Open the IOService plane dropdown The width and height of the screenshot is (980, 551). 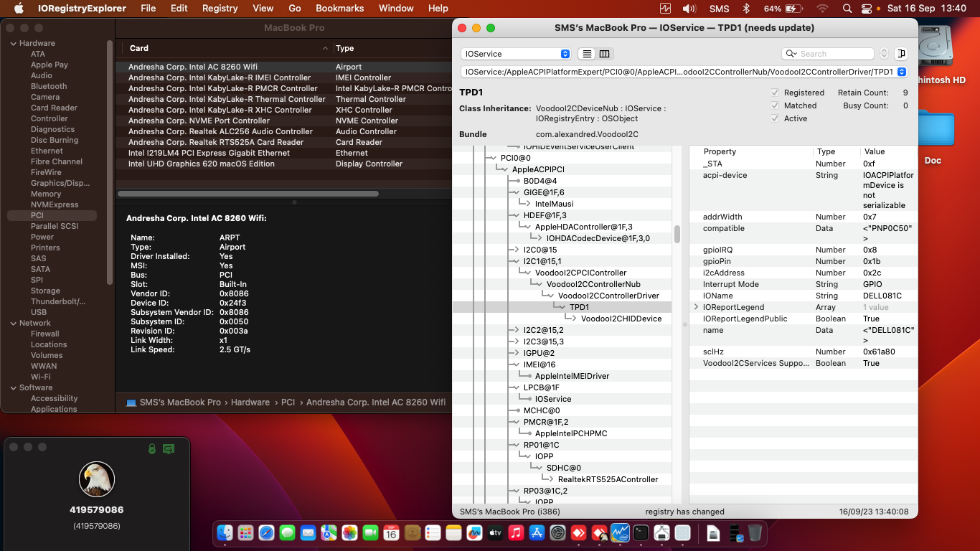(516, 54)
